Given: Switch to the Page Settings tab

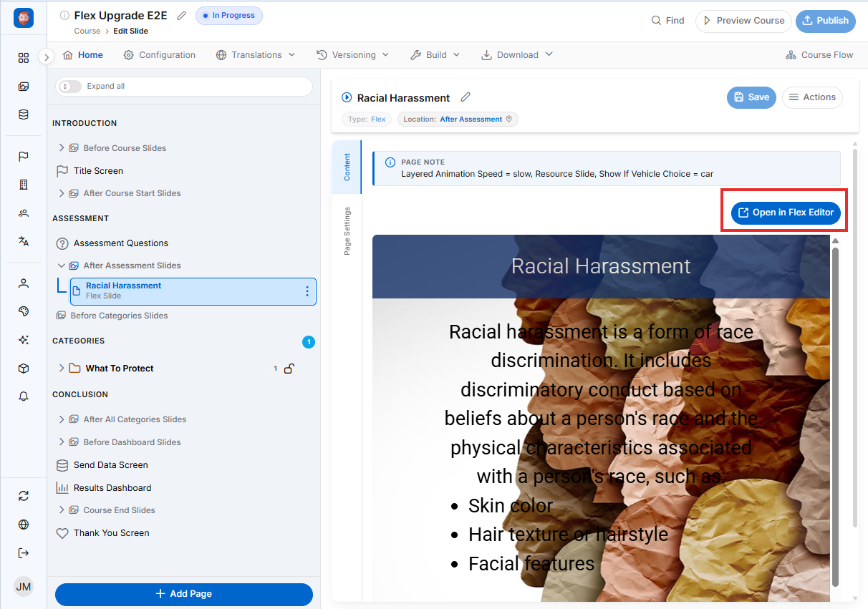Looking at the screenshot, I should click(x=347, y=231).
